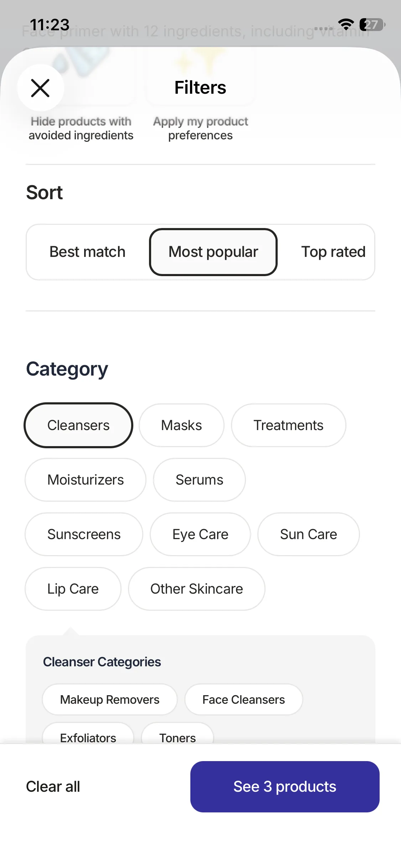The height and width of the screenshot is (868, 401).
Task: Tap the Serums category chip
Action: (x=199, y=480)
